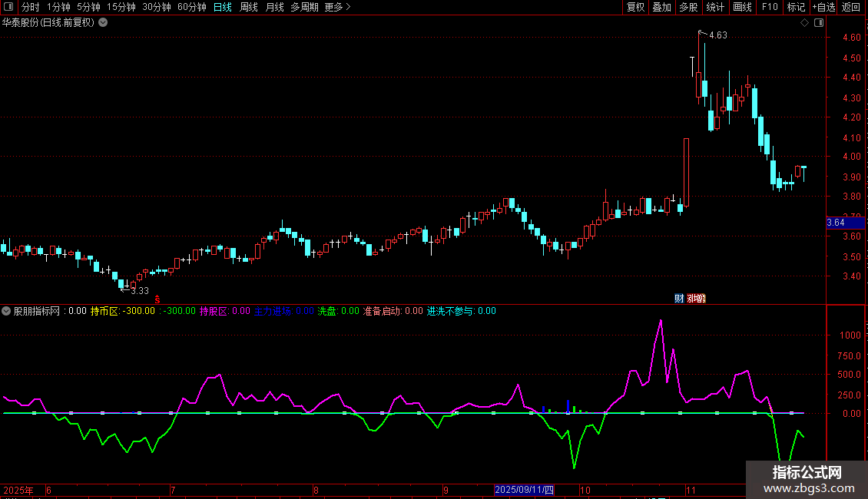Click the 1000 indicator axis label

coord(850,335)
